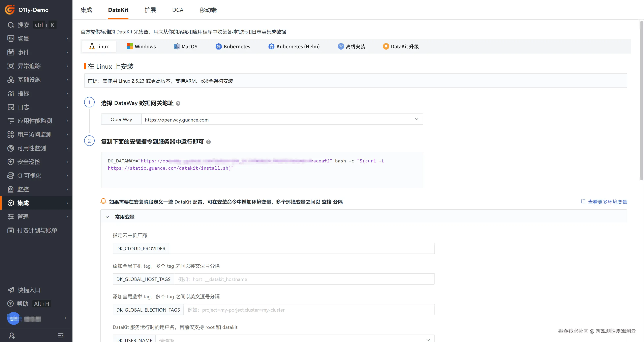Open the 快捷入口 menu entry
Screen dimensions: 644x342
pos(36,290)
